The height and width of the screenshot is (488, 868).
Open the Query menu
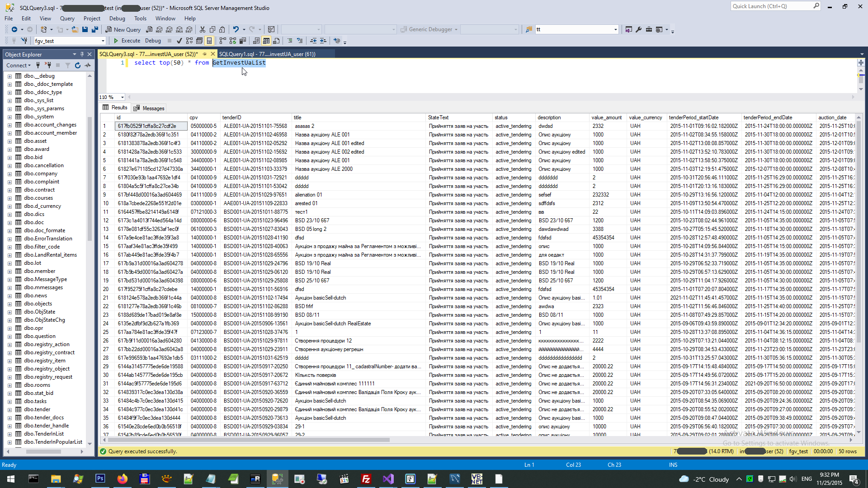tap(67, 19)
